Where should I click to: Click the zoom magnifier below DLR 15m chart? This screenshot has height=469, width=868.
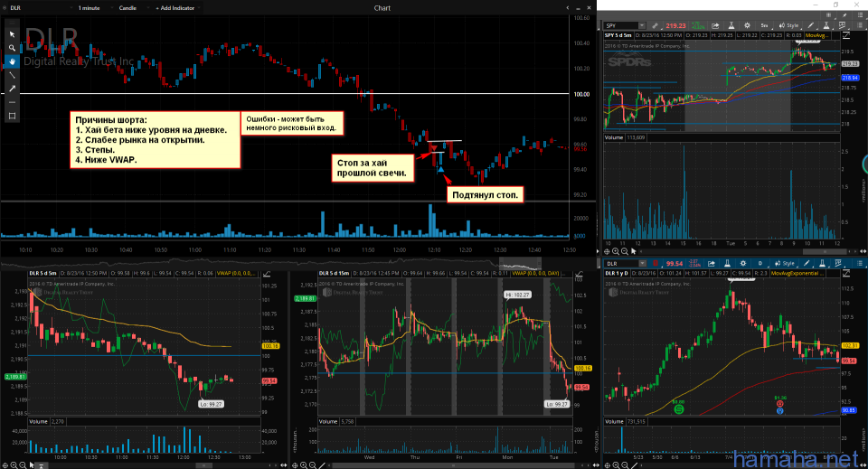304,465
